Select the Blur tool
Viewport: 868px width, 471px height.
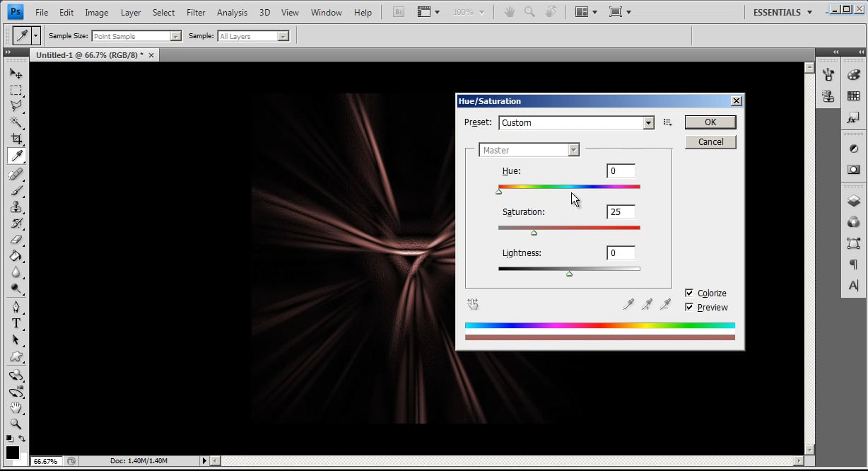tap(16, 272)
